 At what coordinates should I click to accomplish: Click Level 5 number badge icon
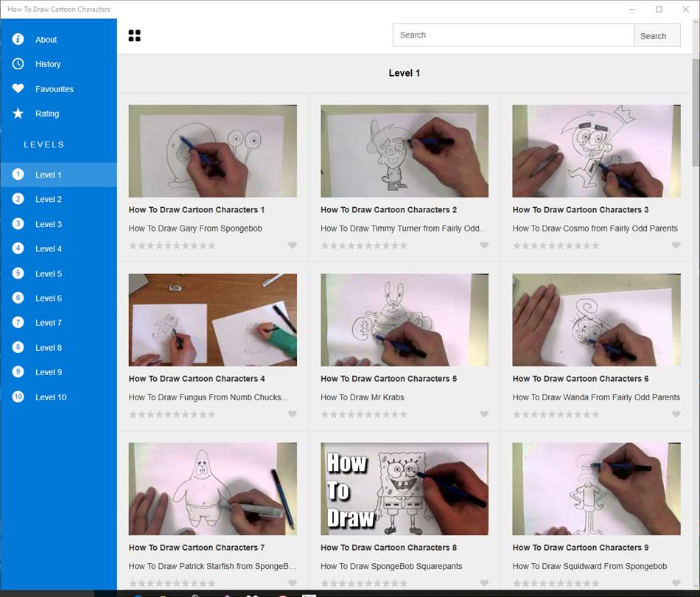click(x=18, y=273)
